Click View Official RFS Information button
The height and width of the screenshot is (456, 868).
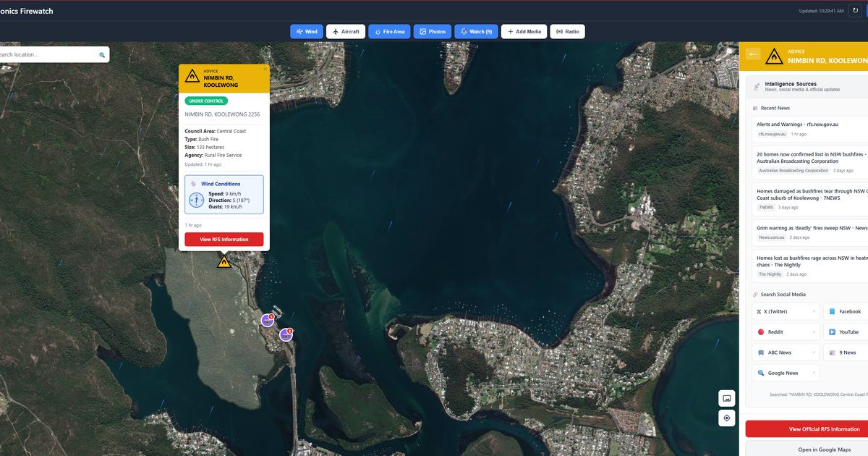coord(807,429)
